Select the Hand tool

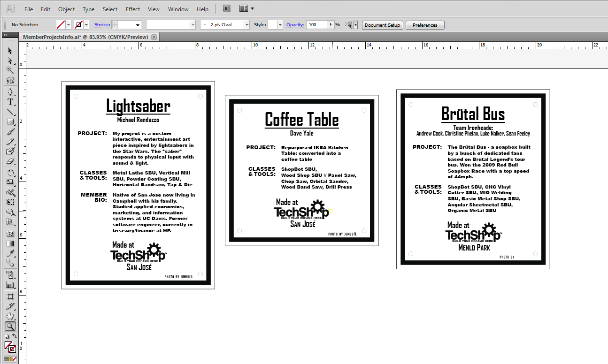pos(10,316)
